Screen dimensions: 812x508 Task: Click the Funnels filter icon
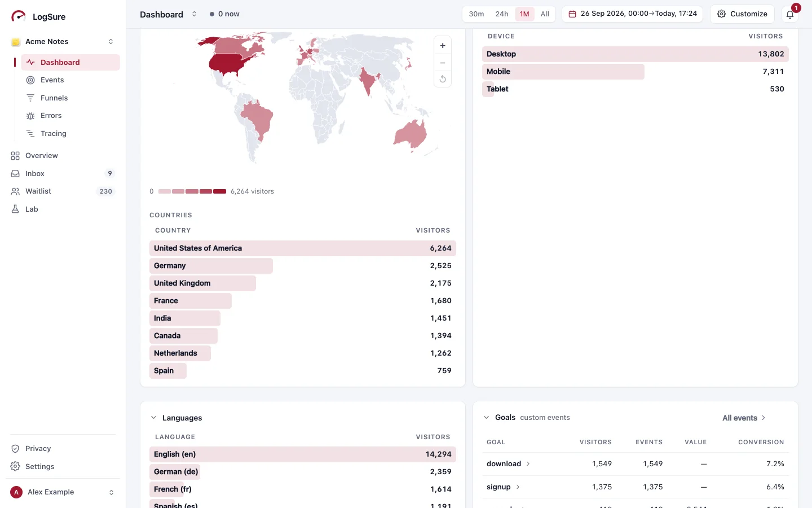(x=30, y=98)
